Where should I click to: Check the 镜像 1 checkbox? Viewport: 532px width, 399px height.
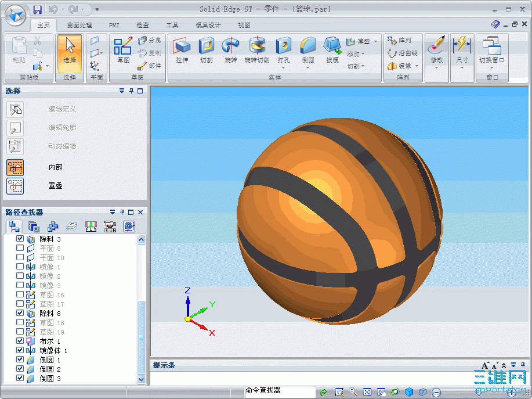click(x=20, y=267)
